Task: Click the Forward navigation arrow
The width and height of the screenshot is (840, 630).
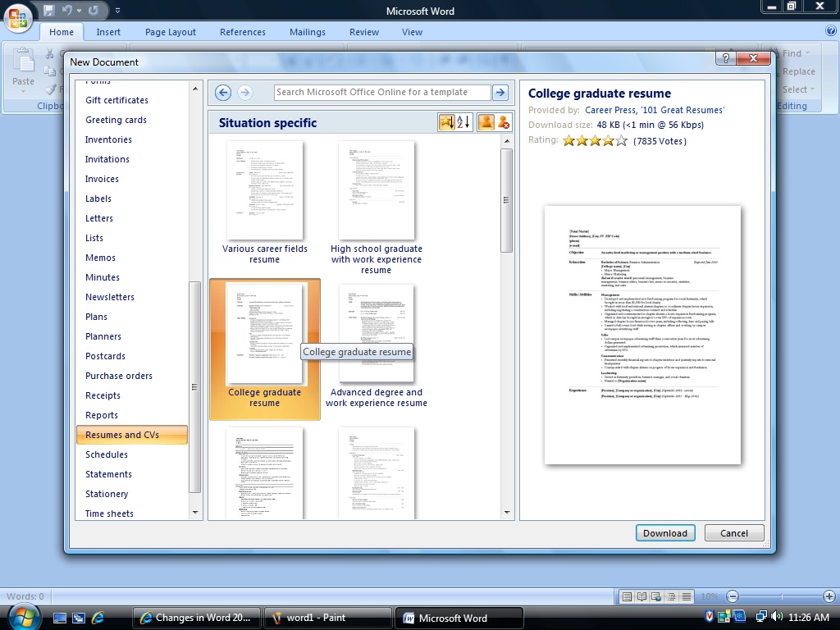Action: pyautogui.click(x=244, y=93)
